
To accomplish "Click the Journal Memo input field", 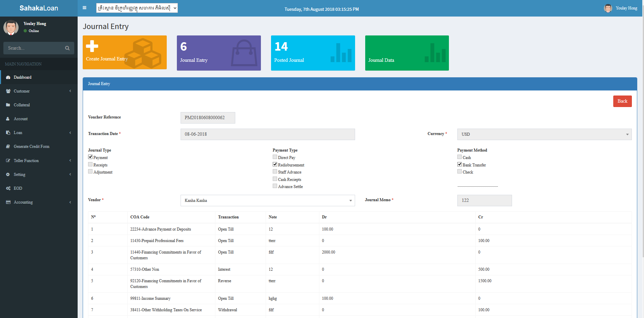I will tap(484, 201).
